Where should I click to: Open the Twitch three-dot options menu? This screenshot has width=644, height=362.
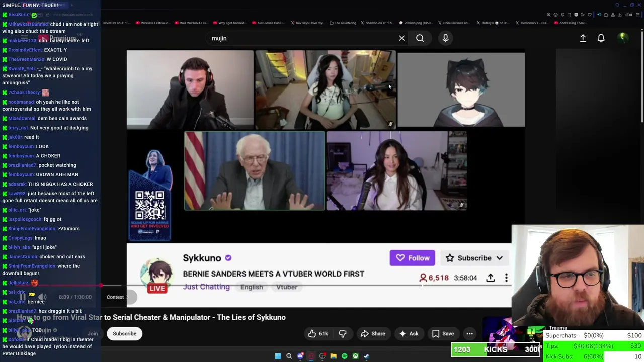pos(506,278)
